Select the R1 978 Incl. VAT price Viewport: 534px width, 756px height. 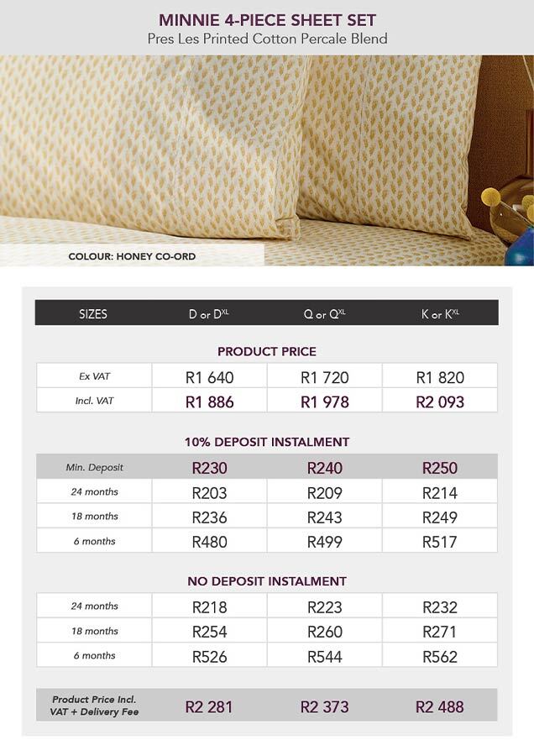tap(324, 402)
